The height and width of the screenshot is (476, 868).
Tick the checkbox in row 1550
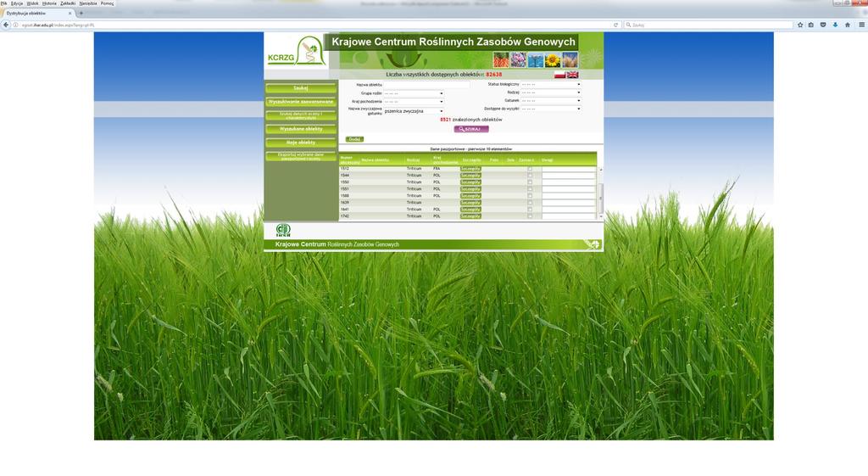530,182
